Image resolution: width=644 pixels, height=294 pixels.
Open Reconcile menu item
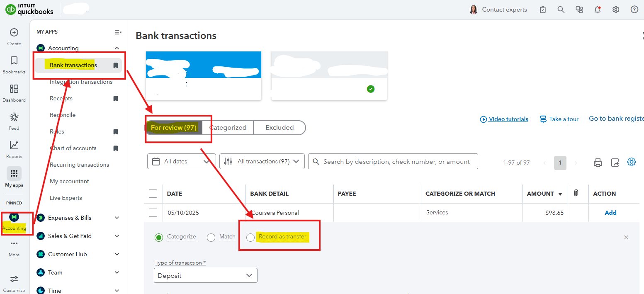tap(63, 115)
